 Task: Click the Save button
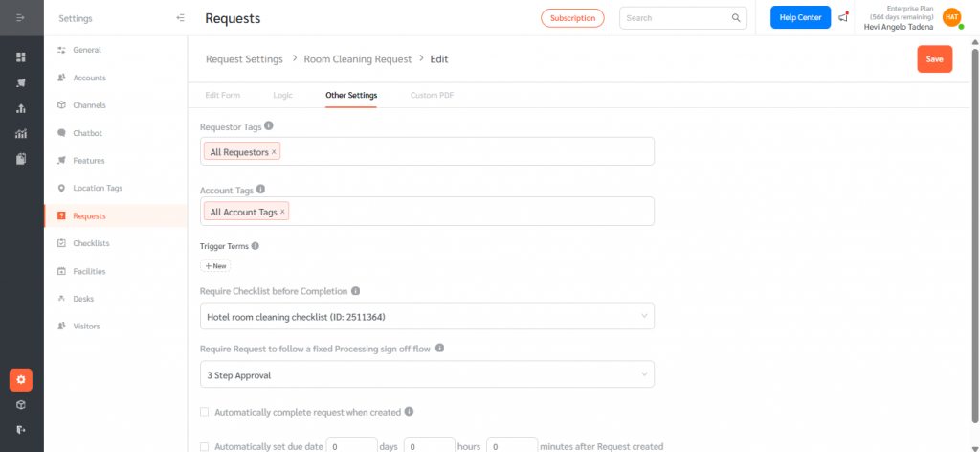(934, 59)
